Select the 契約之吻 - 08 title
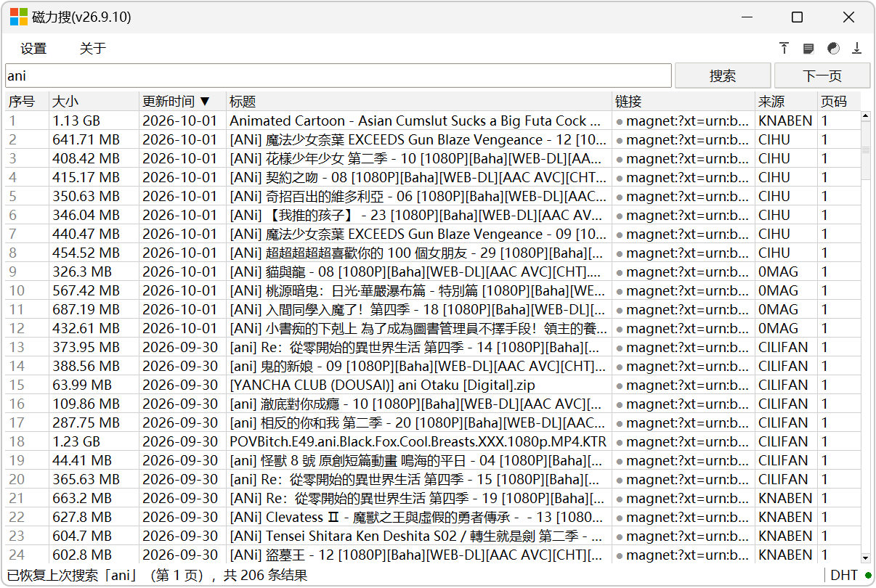Image resolution: width=876 pixels, height=588 pixels. tap(418, 177)
